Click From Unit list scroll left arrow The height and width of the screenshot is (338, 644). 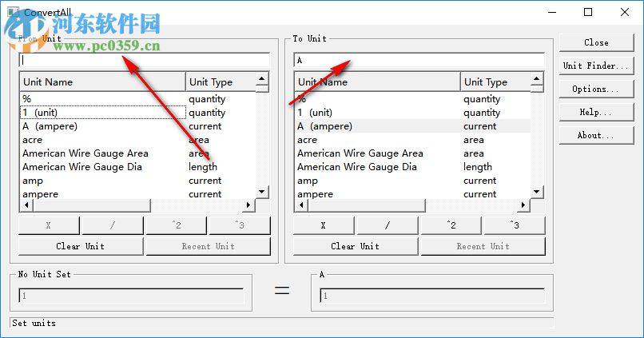tap(26, 205)
